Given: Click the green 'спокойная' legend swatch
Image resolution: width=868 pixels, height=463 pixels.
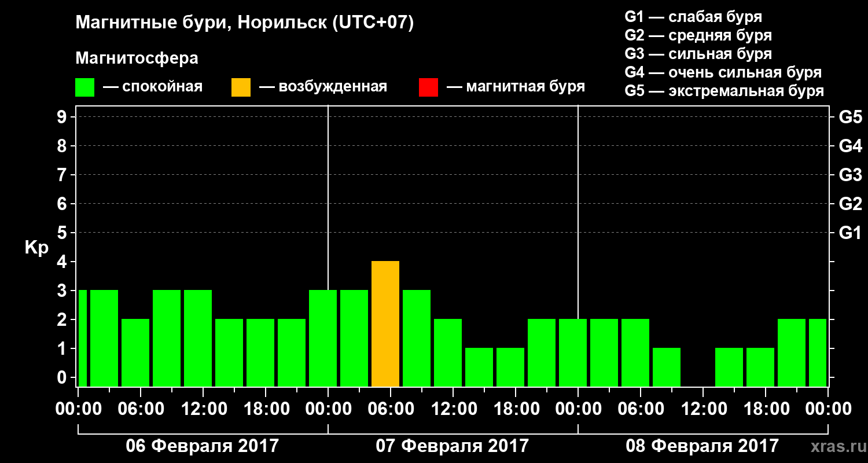Looking at the screenshot, I should pos(85,87).
